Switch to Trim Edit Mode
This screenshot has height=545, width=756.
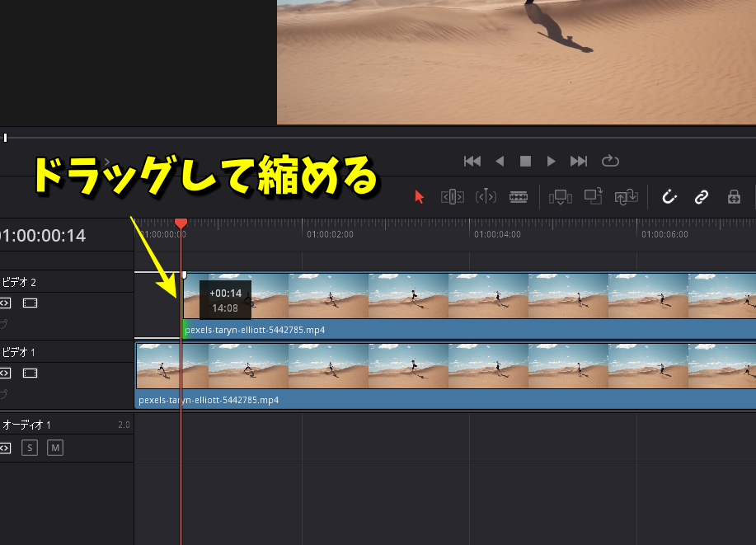click(453, 197)
